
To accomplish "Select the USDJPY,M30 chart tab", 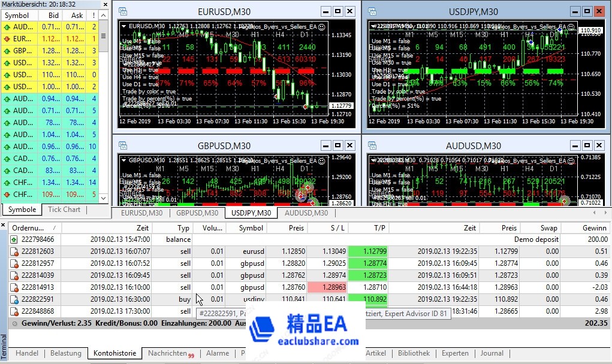I will (x=251, y=213).
